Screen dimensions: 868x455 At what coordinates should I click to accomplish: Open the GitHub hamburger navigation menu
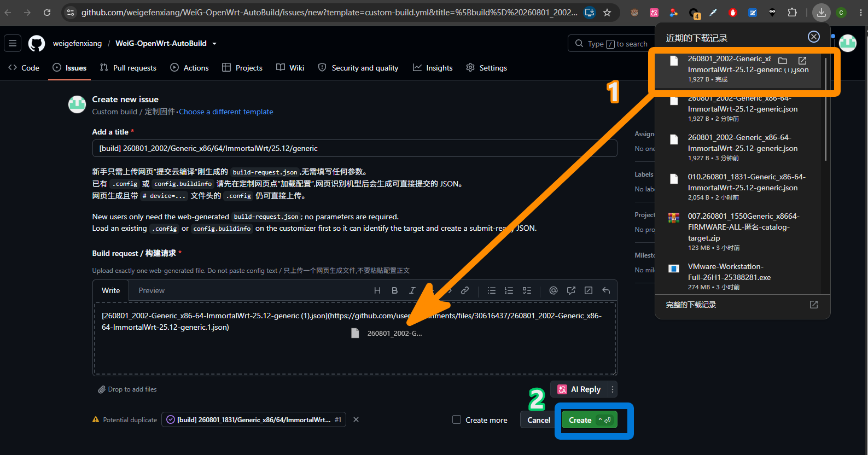pos(13,43)
